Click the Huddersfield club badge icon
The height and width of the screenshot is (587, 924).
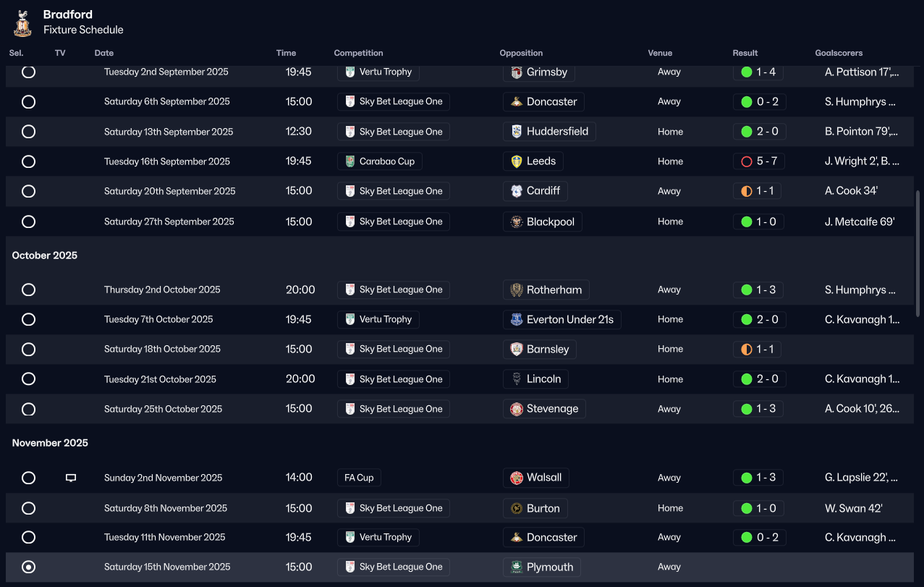click(x=517, y=132)
